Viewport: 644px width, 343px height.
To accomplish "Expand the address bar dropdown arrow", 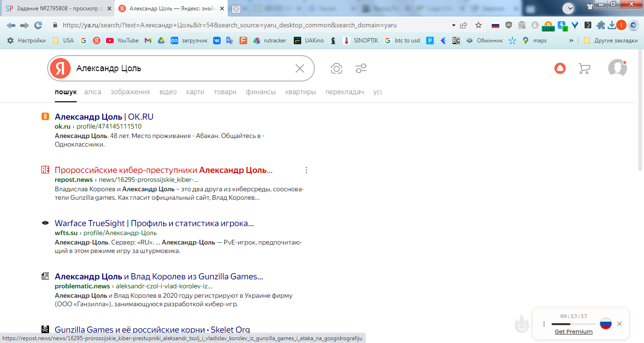I will tap(454, 25).
